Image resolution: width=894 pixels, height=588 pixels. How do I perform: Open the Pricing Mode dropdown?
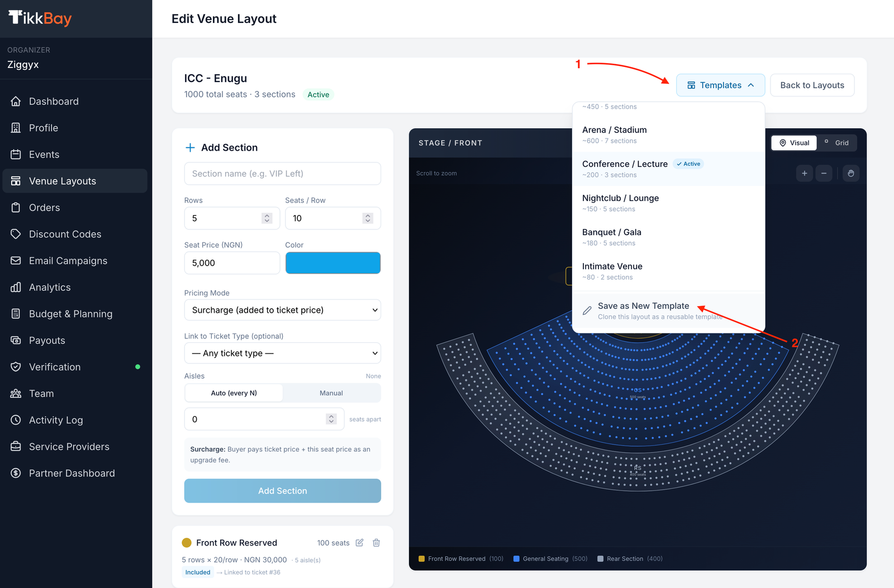coord(282,310)
